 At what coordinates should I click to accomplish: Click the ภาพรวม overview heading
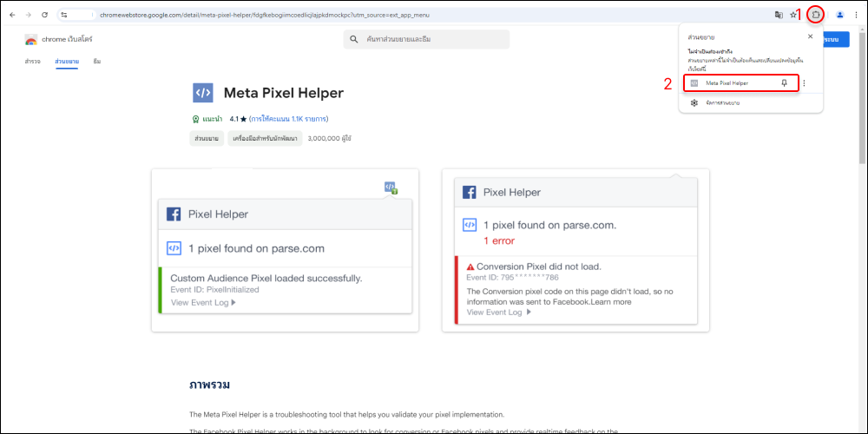tap(210, 385)
